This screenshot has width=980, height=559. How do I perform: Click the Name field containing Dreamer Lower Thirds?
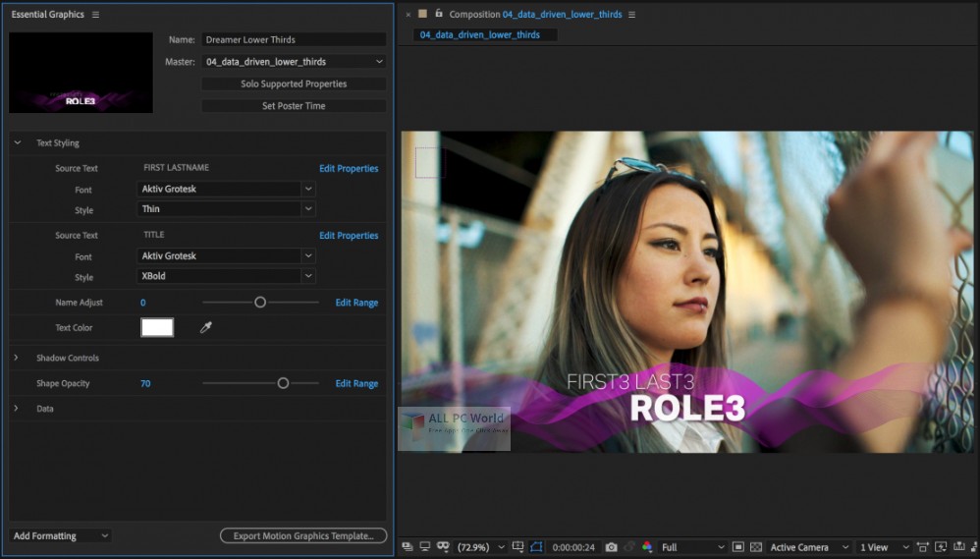[294, 40]
